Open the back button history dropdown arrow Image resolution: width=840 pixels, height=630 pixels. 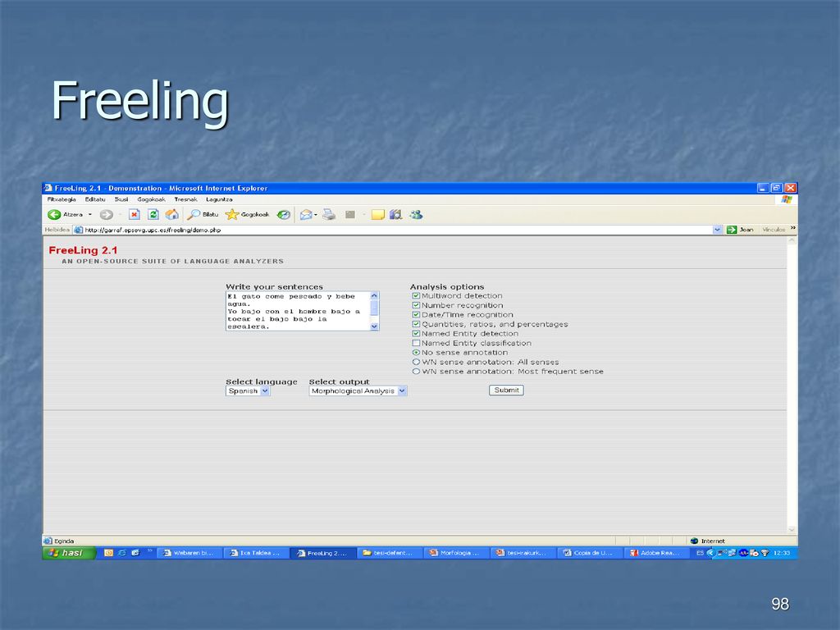90,215
